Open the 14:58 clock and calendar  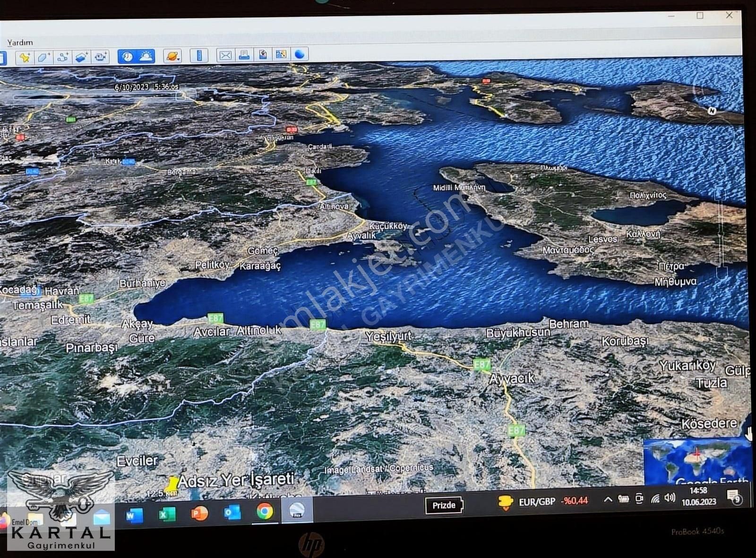tap(698, 497)
